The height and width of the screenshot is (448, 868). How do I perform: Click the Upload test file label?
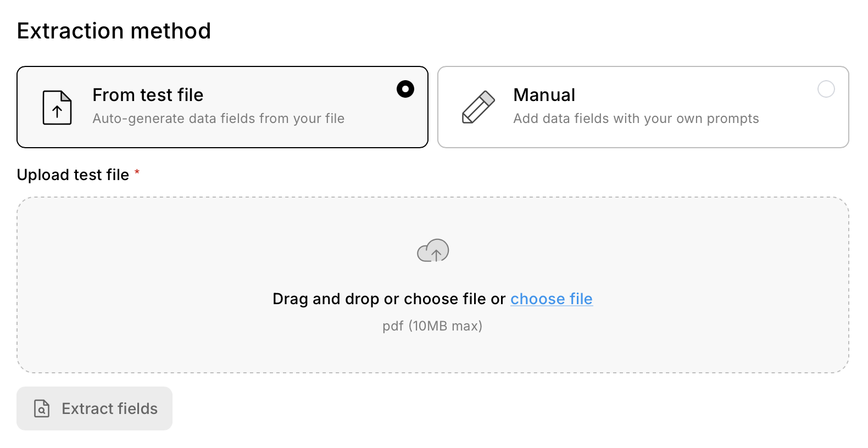tap(73, 175)
